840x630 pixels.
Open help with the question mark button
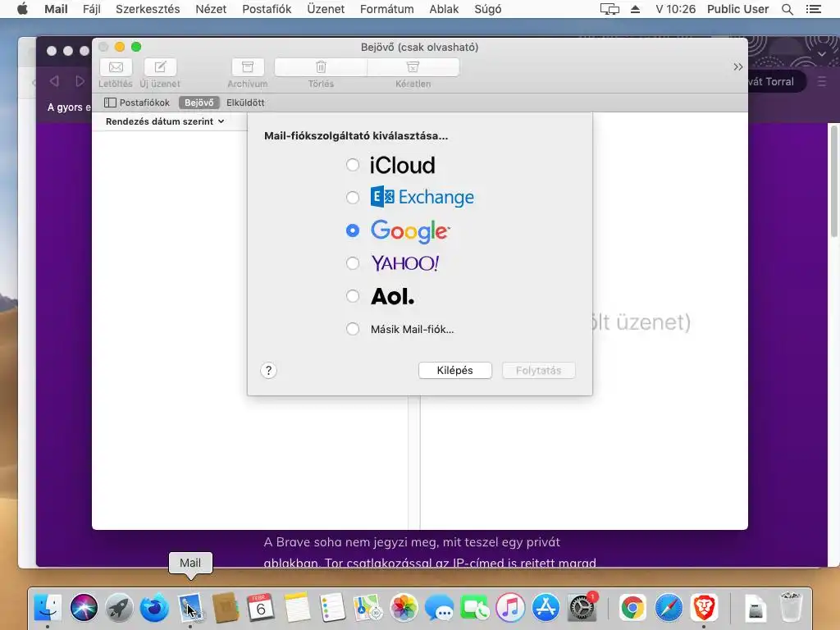269,370
